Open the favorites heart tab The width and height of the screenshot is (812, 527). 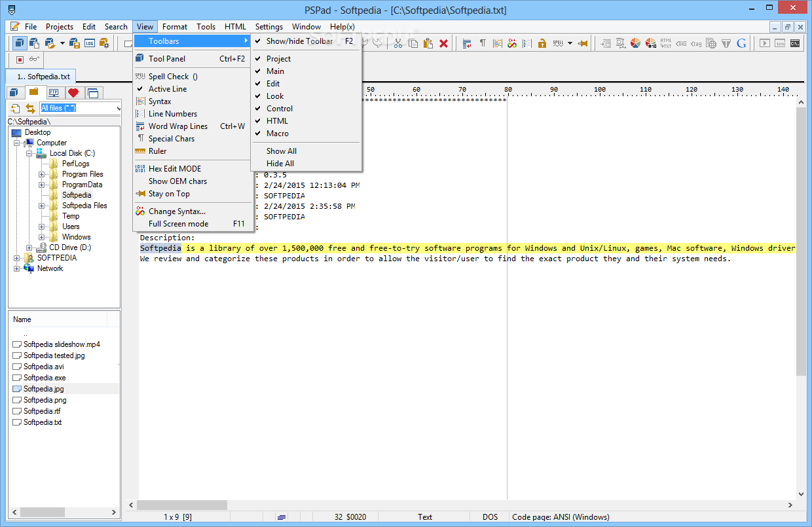point(73,92)
